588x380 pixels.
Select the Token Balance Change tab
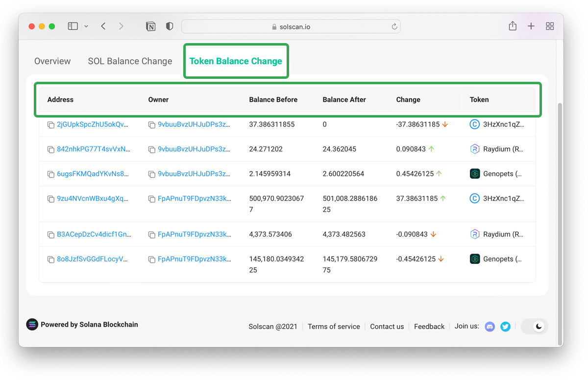coord(236,61)
